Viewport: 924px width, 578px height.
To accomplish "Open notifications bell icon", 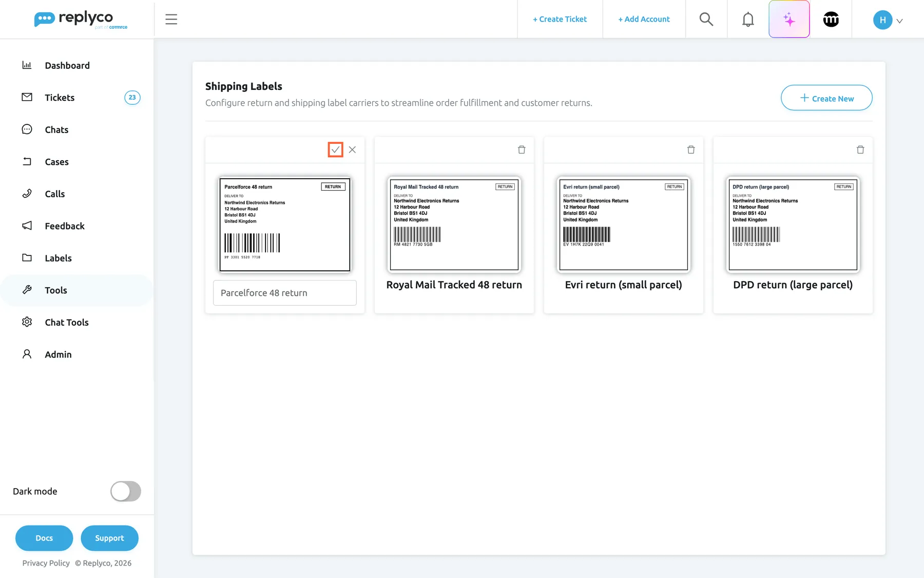I will click(748, 20).
